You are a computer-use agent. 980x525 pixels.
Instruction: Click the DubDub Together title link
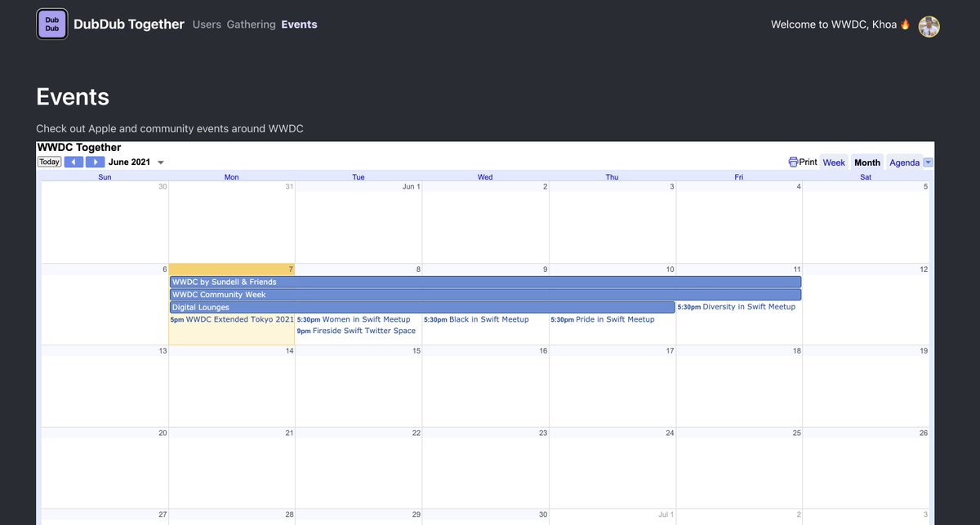click(129, 24)
